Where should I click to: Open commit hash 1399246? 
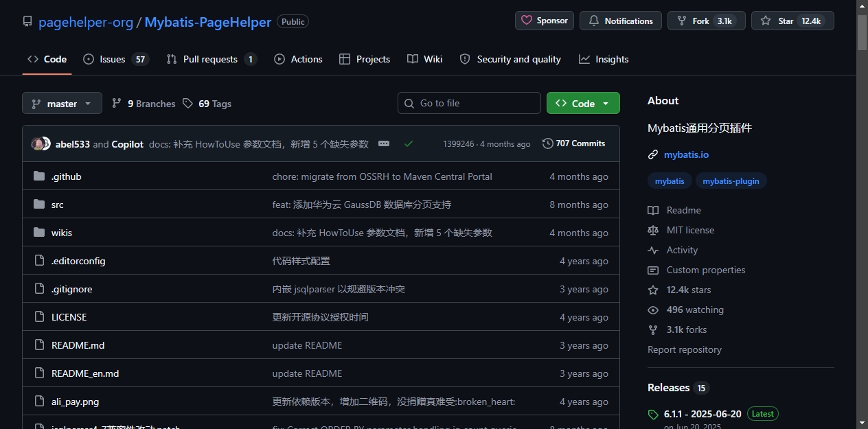click(458, 144)
